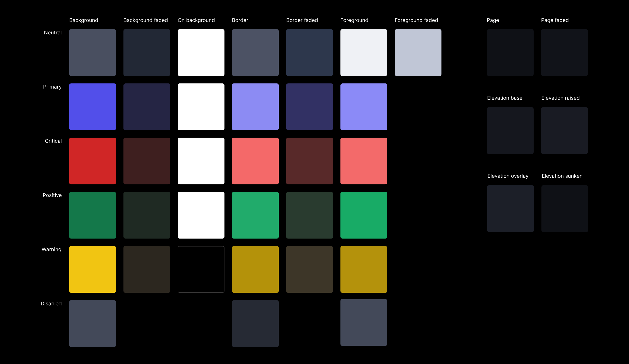Click the 'Foreground faded' column header
The image size is (629, 364).
416,20
